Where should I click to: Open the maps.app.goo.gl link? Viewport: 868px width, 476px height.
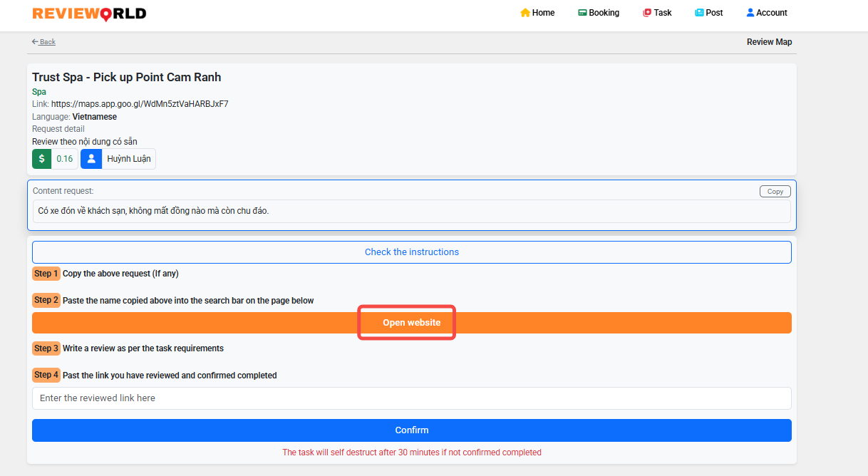pos(140,104)
